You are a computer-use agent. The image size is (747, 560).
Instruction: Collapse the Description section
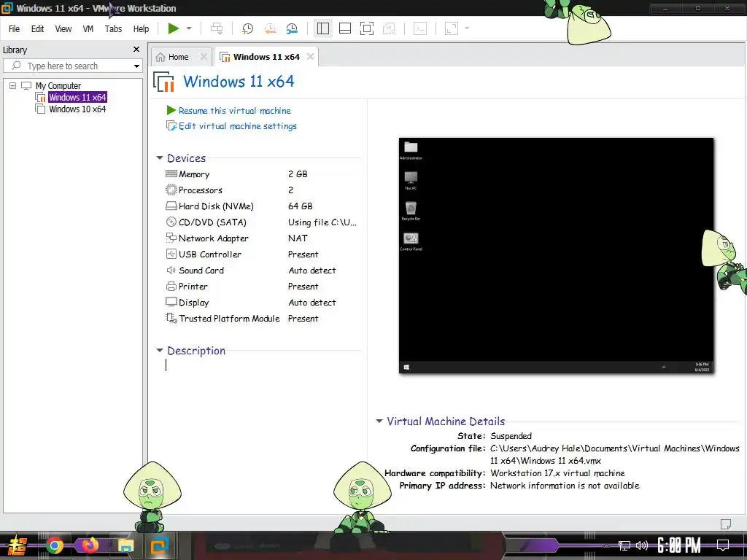160,351
